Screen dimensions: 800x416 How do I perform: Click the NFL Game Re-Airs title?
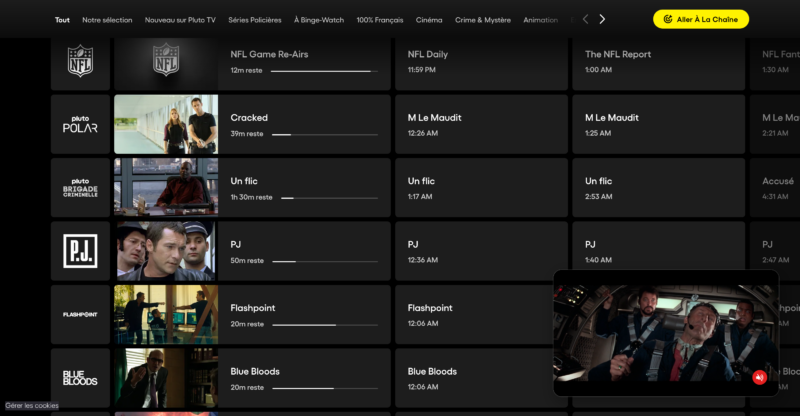[269, 54]
